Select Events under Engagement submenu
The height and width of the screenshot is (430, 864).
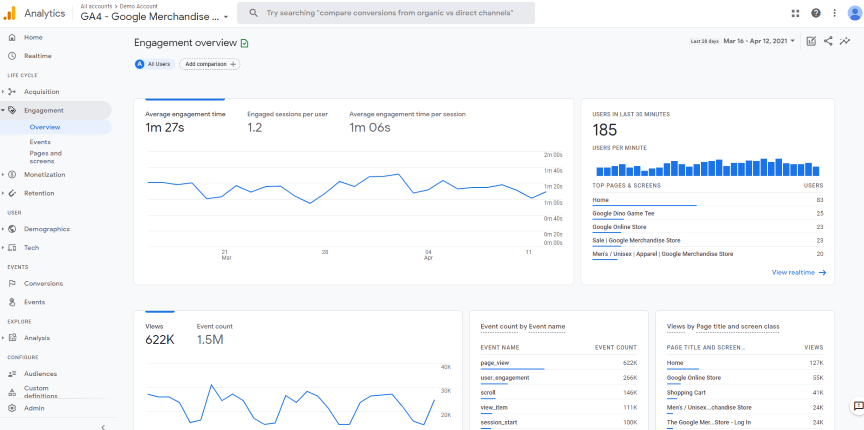pos(40,142)
